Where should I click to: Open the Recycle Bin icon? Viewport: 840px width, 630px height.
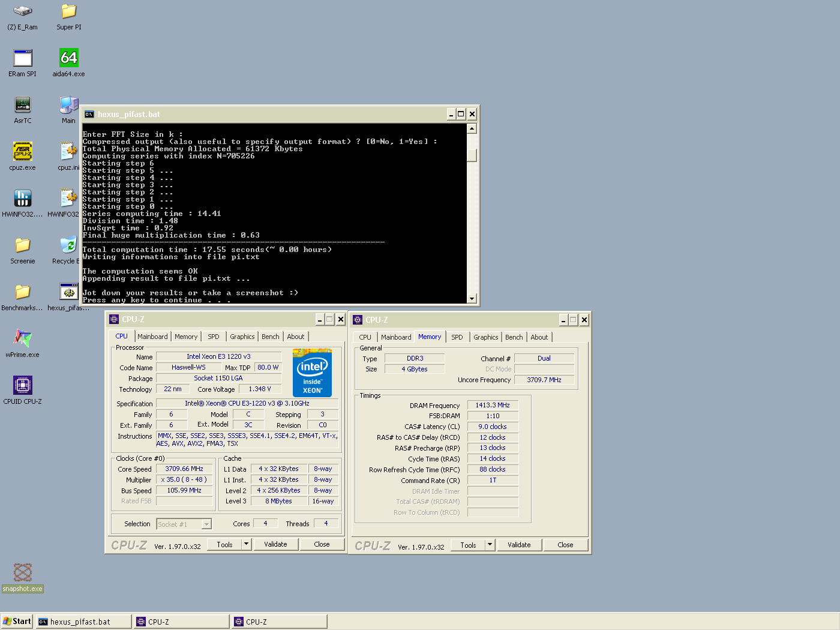pyautogui.click(x=69, y=245)
